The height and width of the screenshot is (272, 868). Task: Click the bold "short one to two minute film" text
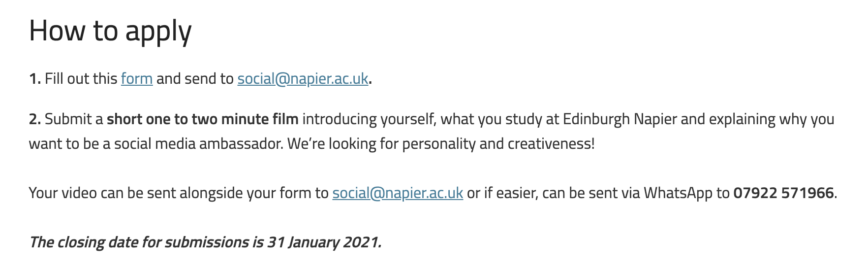[x=203, y=119]
